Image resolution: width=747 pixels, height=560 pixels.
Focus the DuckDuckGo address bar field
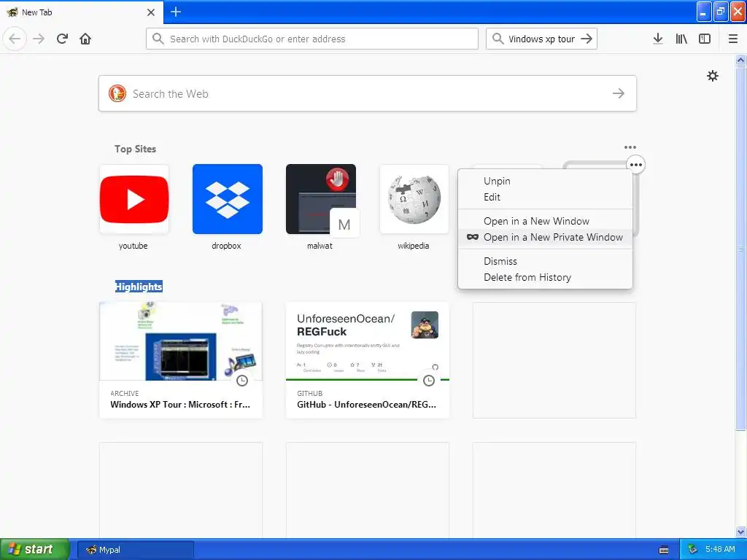click(312, 39)
